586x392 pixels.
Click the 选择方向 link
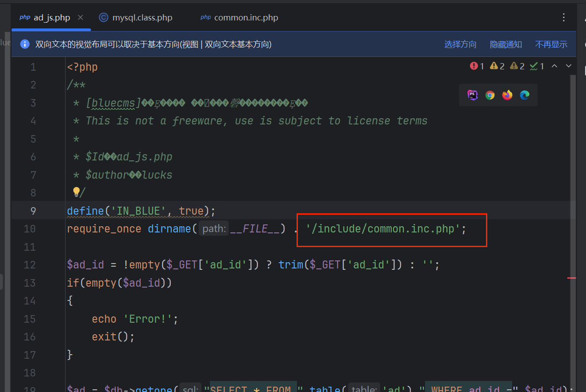460,44
